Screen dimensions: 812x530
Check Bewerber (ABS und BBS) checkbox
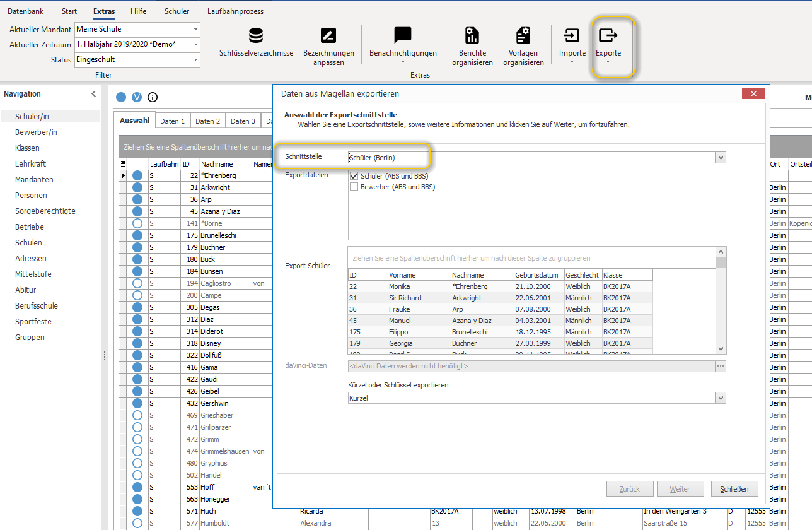[354, 187]
